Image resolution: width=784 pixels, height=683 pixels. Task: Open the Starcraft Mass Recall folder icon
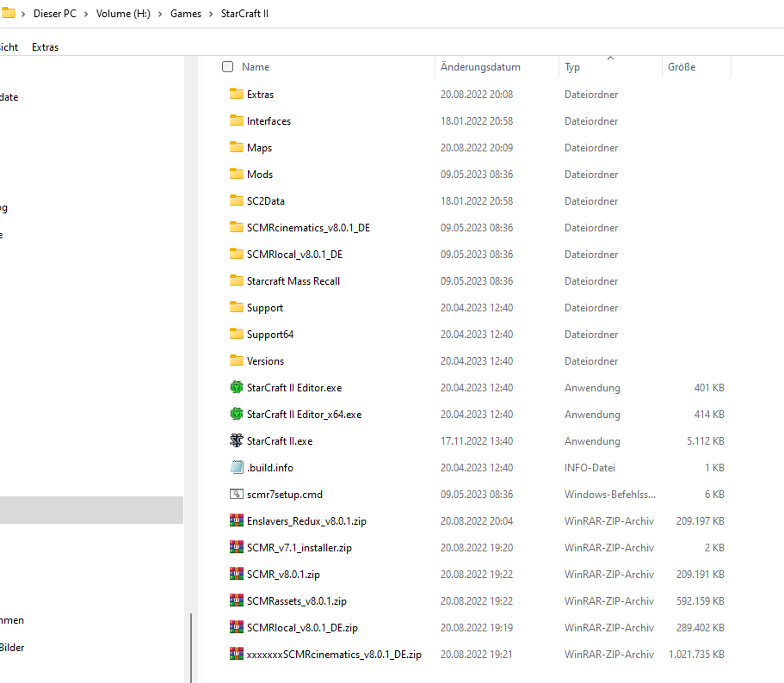pos(236,280)
